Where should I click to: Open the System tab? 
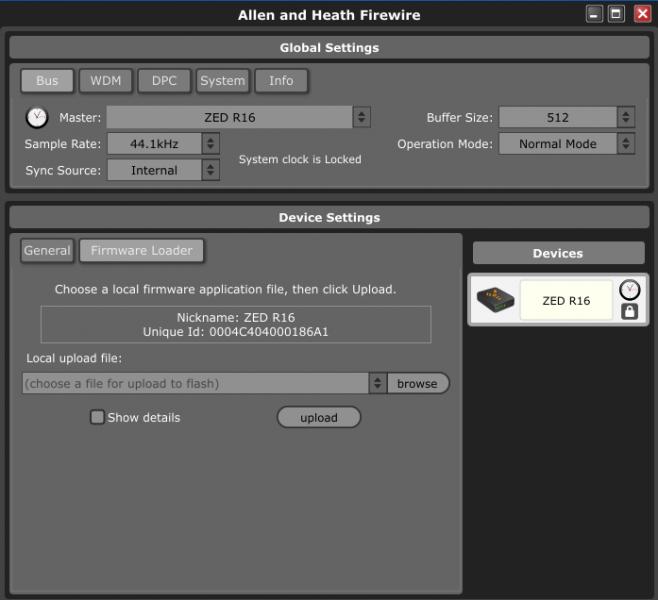[222, 81]
